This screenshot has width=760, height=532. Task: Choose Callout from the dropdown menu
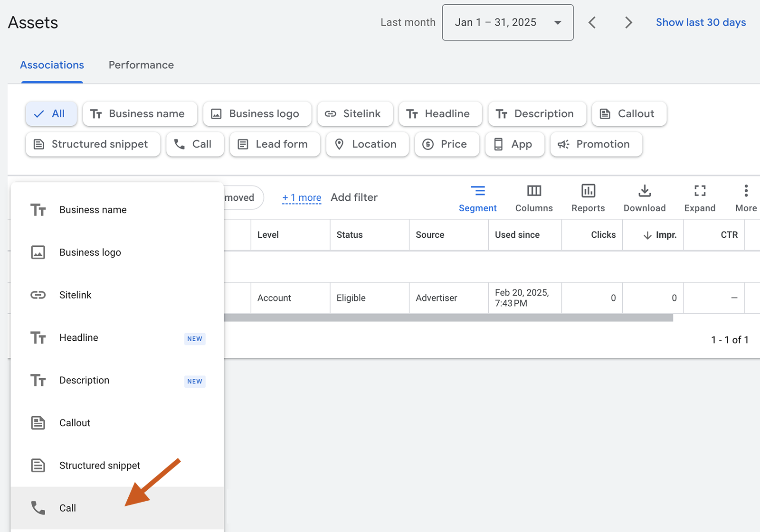click(x=117, y=423)
